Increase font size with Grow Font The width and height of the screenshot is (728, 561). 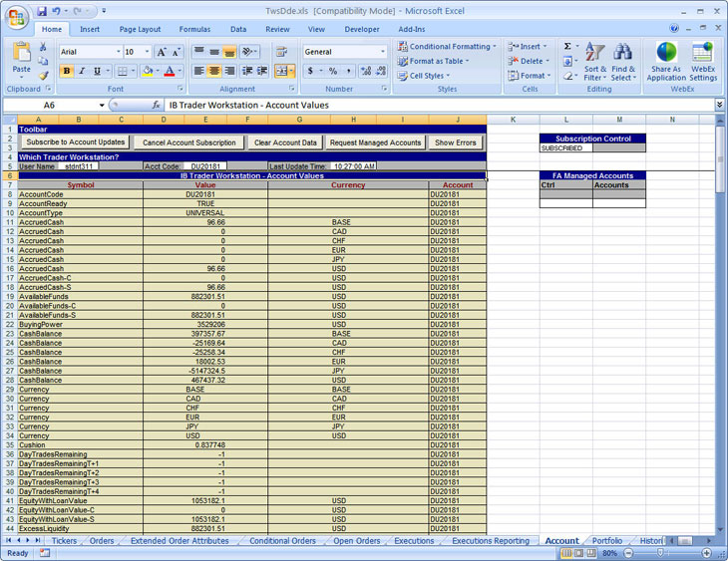(162, 52)
